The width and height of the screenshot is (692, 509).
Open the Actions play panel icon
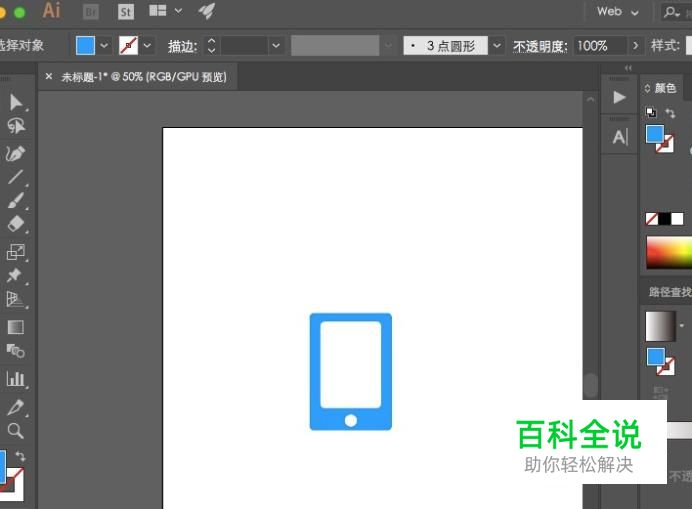click(620, 97)
